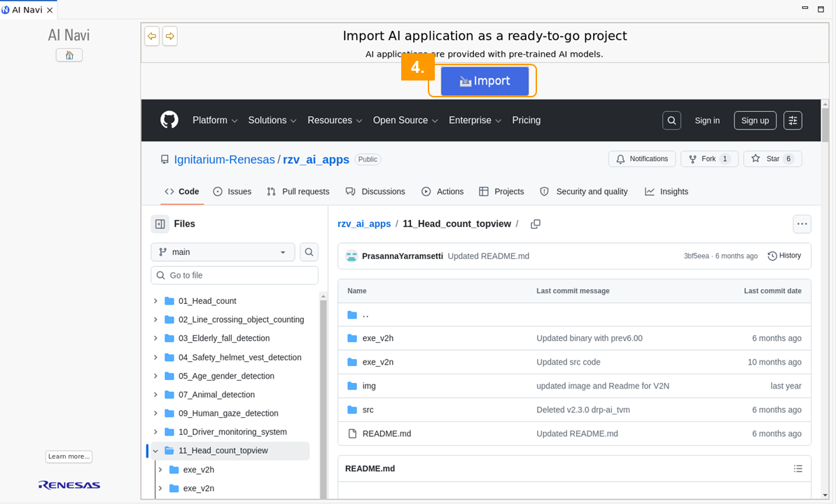Open the README outline list icon
Image resolution: width=836 pixels, height=504 pixels.
[x=797, y=469]
